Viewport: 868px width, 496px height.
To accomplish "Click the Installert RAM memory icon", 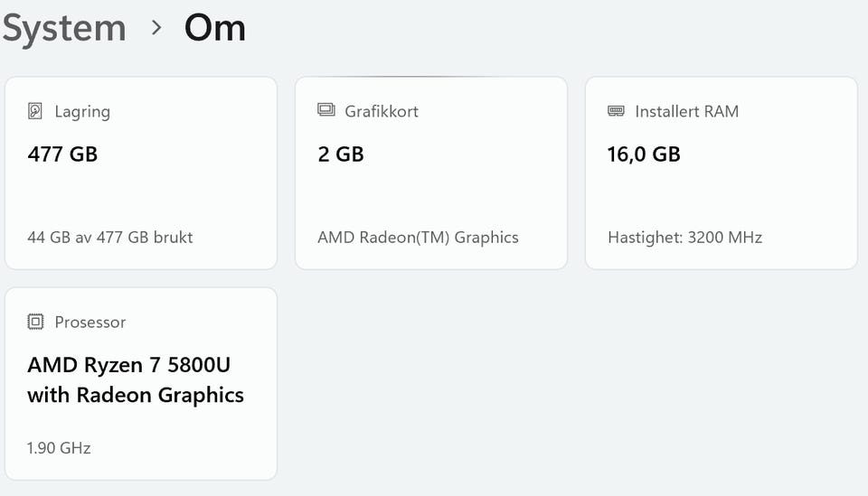I will (x=617, y=111).
